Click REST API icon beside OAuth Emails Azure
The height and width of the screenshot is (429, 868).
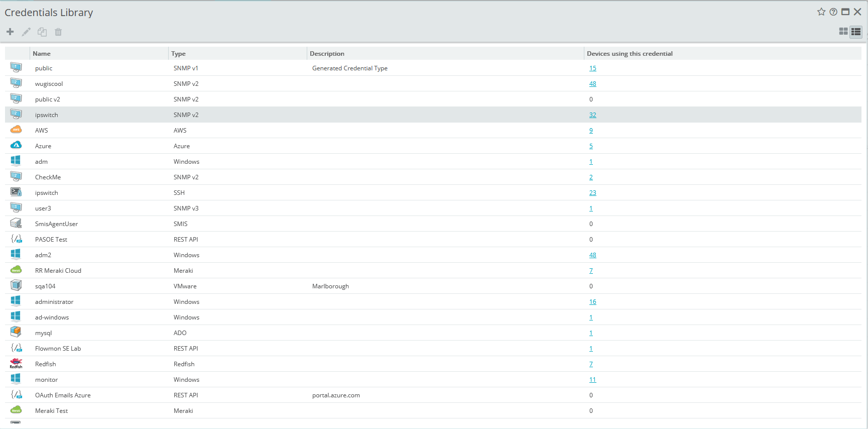[x=16, y=394]
